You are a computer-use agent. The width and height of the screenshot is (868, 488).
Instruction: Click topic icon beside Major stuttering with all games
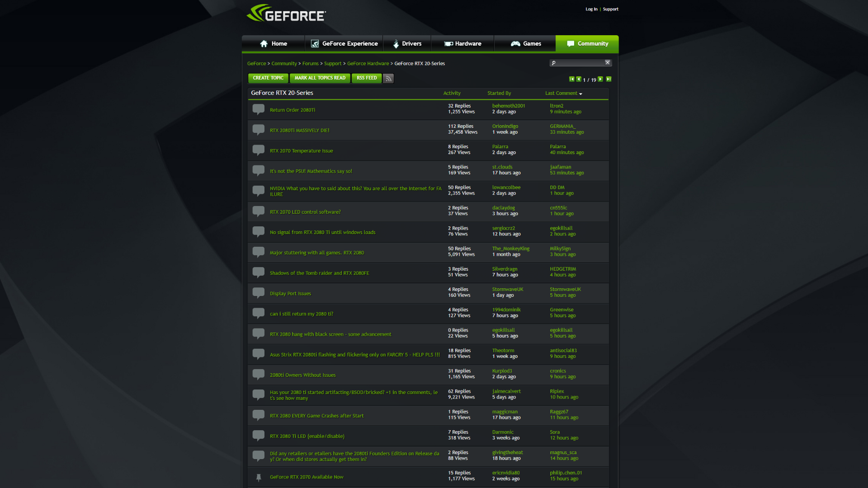259,252
